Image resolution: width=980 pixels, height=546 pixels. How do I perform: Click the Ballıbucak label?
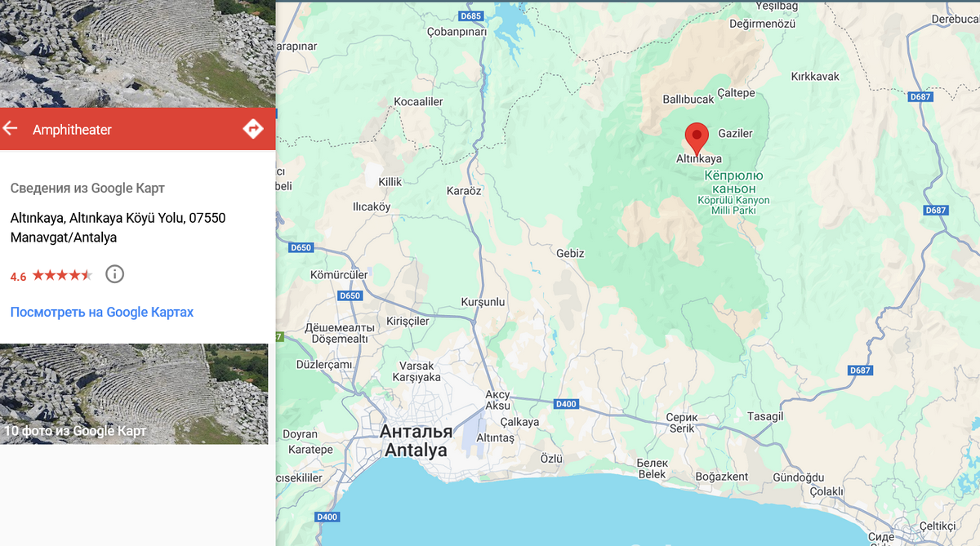pos(688,100)
